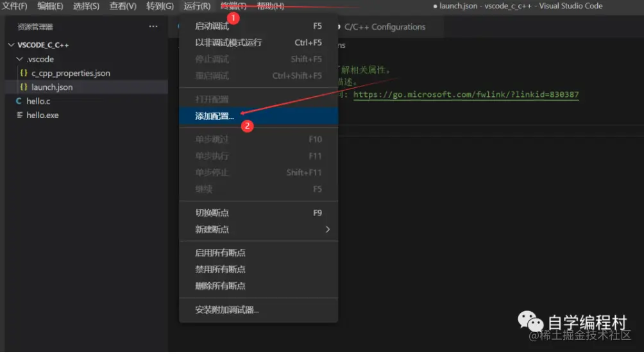Collapse the VSCODE_C_C++ folder chevron

click(11, 45)
